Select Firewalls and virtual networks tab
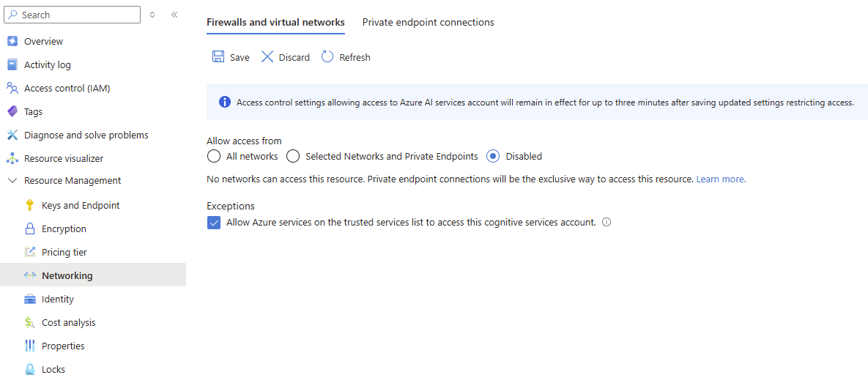868x383 pixels. click(275, 23)
